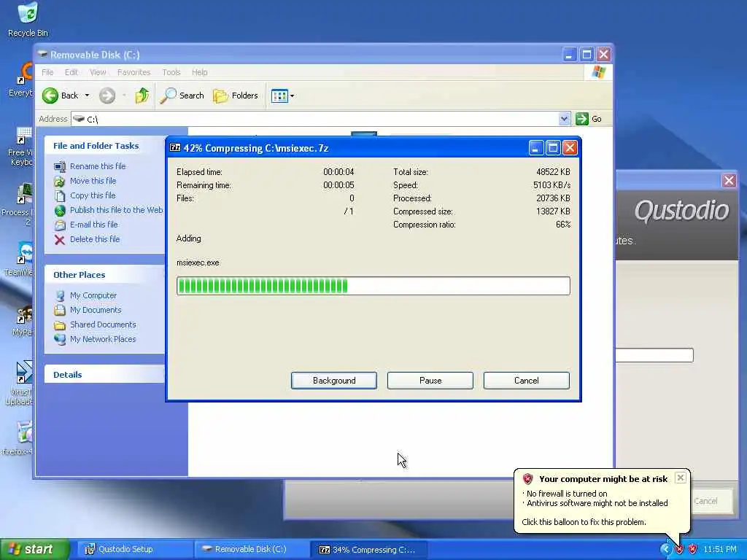This screenshot has height=560, width=747.
Task: Collapse the Other Places panel header
Action: pyautogui.click(x=105, y=275)
